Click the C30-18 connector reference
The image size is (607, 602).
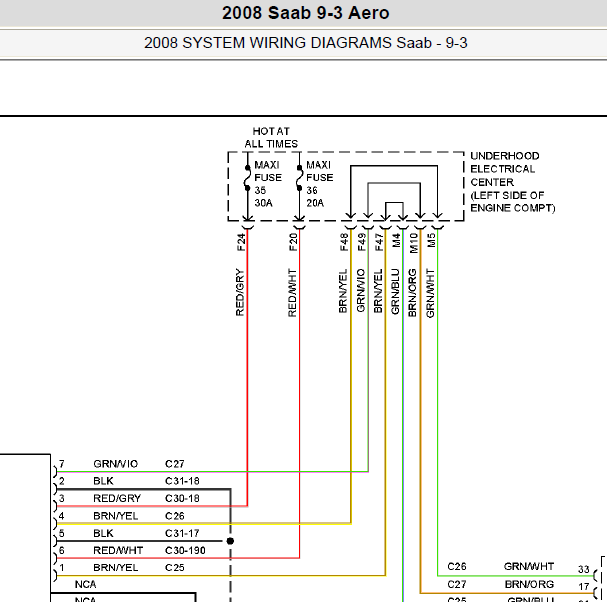(x=182, y=498)
